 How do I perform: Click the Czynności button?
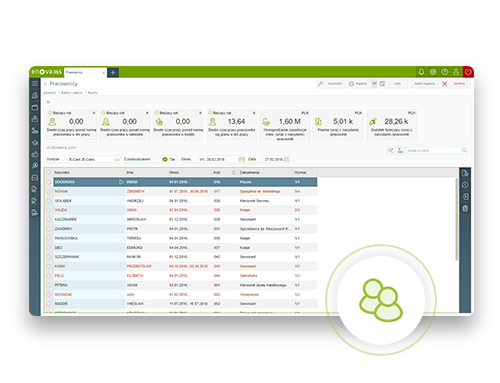pyautogui.click(x=331, y=84)
